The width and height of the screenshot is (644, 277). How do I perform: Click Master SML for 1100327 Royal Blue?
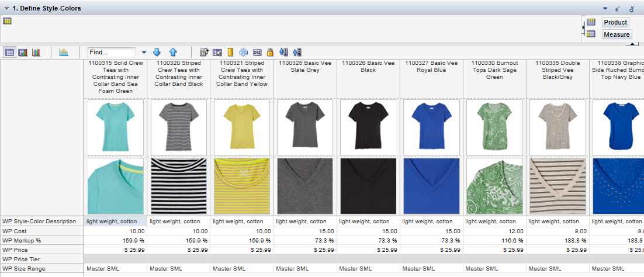431,268
